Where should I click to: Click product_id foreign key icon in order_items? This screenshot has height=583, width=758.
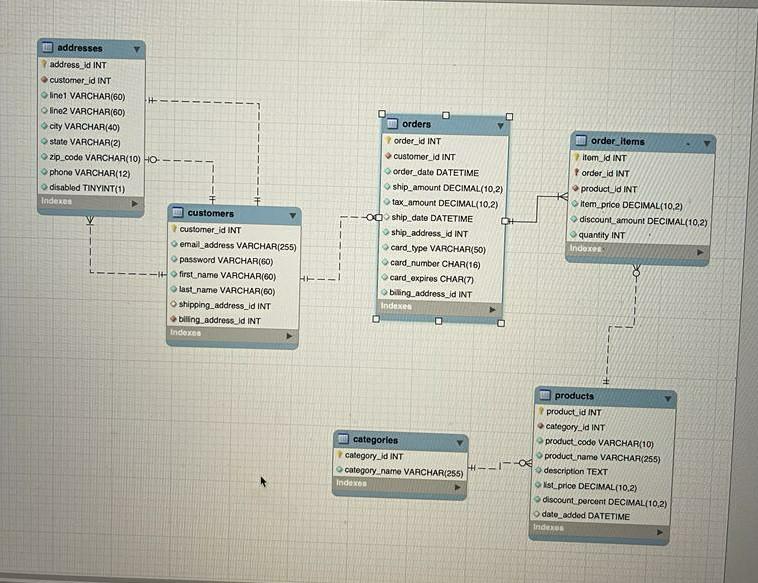pos(575,188)
